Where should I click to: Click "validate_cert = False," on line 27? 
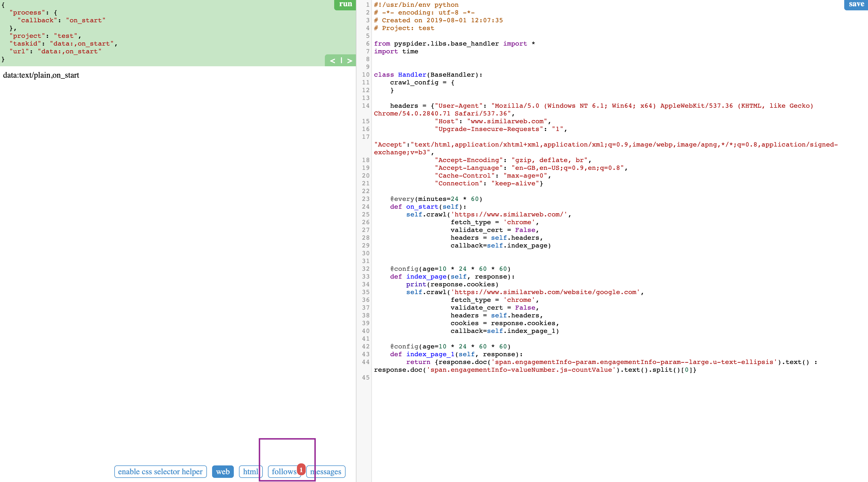(495, 230)
